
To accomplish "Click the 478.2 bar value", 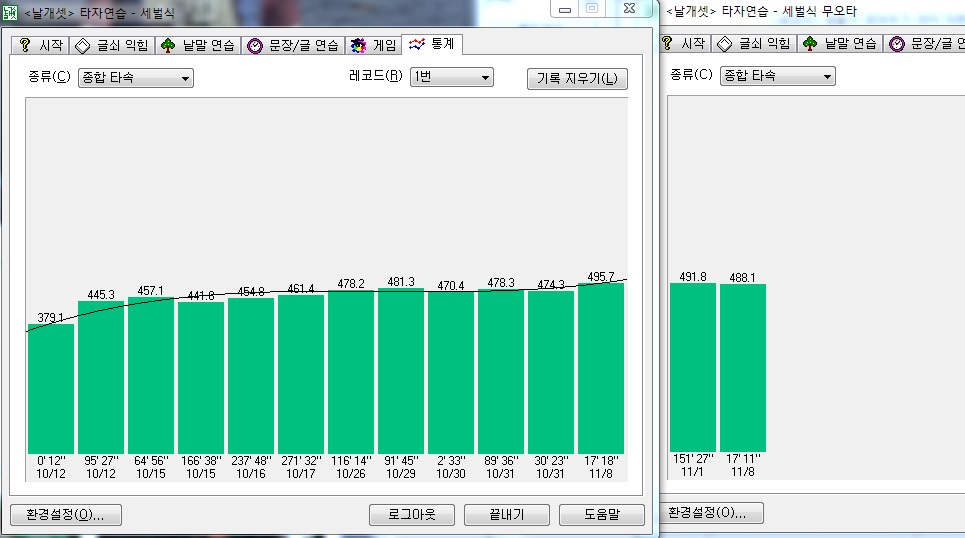I will click(x=351, y=284).
